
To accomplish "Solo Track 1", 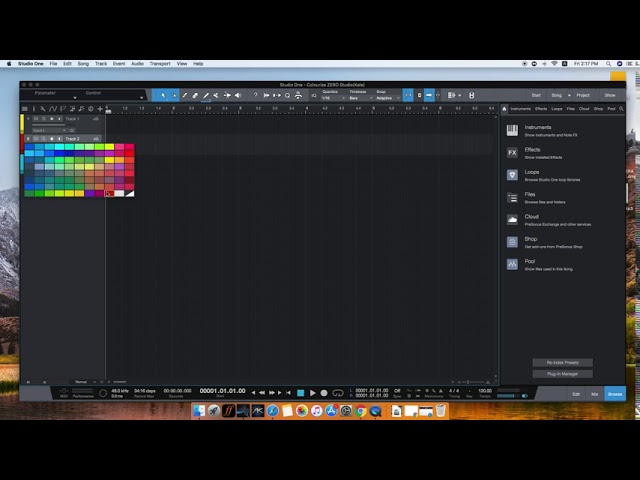I will click(44, 119).
